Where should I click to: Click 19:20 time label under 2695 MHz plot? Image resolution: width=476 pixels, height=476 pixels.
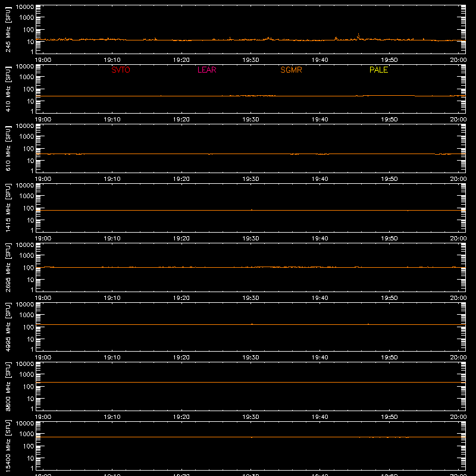[181, 298]
